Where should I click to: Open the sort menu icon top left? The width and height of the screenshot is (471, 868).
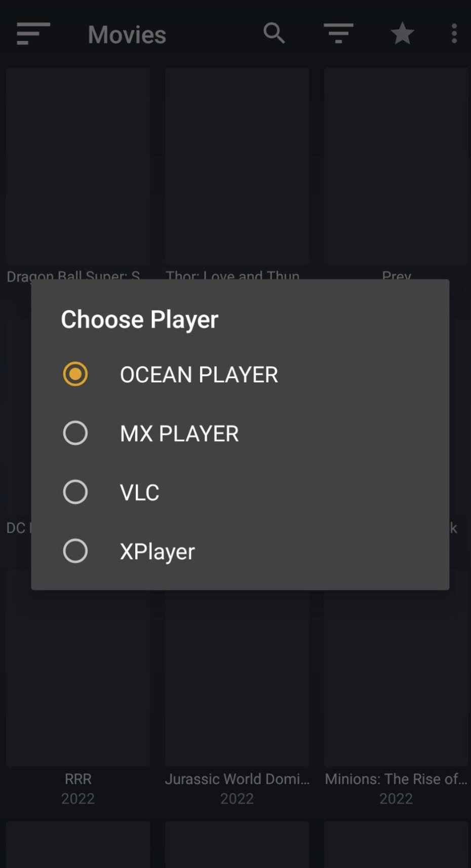tap(32, 33)
